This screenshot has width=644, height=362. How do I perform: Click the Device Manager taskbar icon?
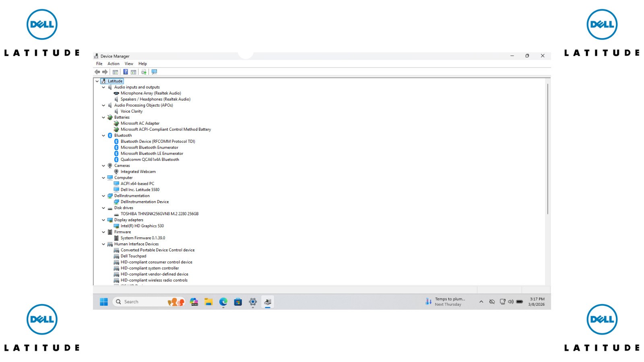click(268, 302)
